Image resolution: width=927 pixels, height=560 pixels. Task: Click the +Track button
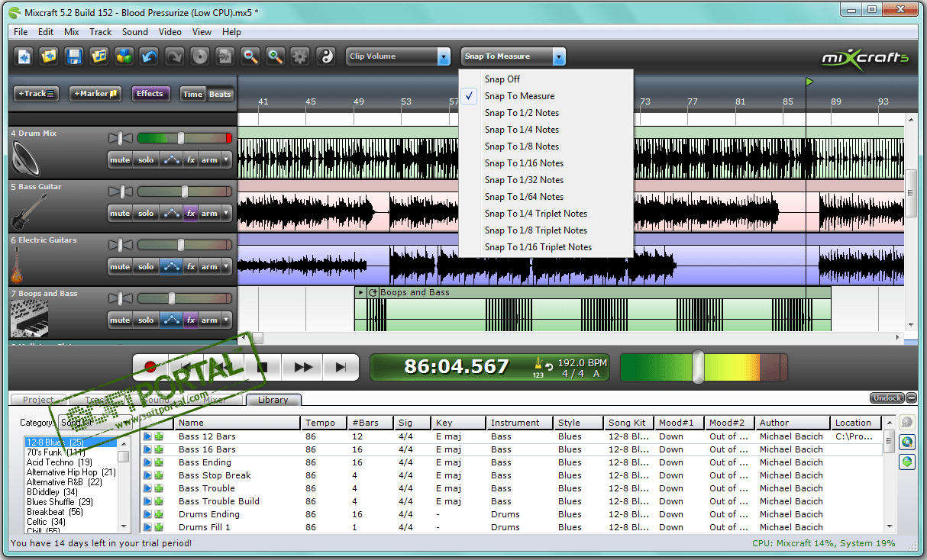[36, 94]
